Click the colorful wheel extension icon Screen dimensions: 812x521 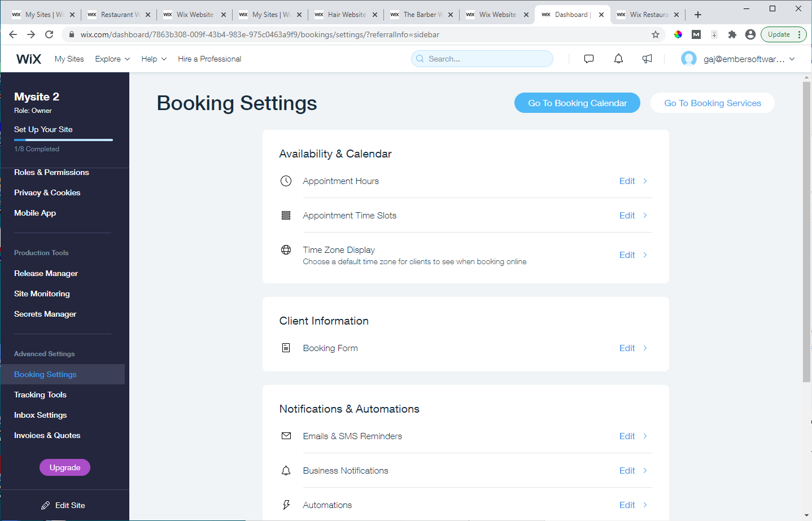(x=678, y=34)
